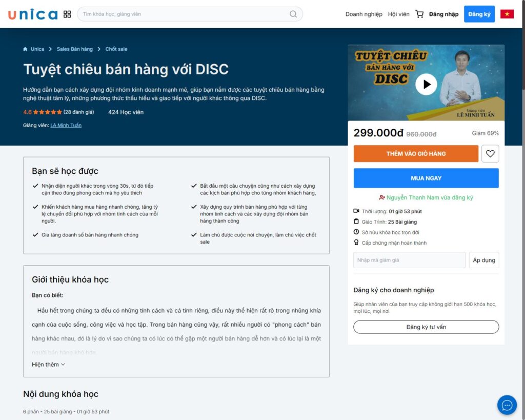Click the Vietnam flag language icon
Screen dimensions: 525x420
(x=507, y=14)
